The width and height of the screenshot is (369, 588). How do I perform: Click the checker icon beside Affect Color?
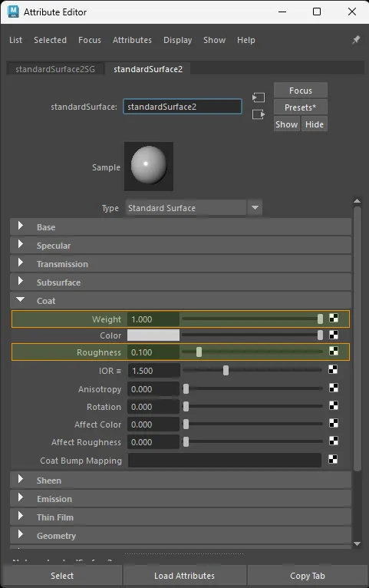pos(334,424)
